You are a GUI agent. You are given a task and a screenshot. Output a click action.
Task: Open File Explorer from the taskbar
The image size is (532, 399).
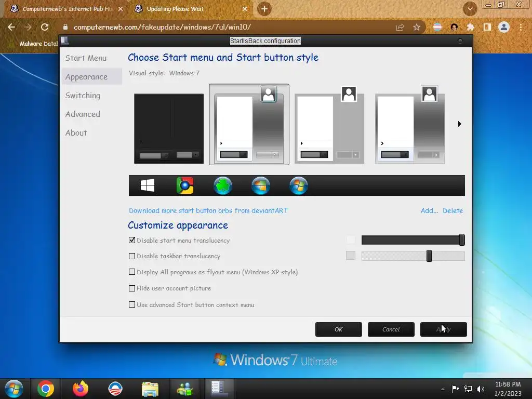[150, 389]
